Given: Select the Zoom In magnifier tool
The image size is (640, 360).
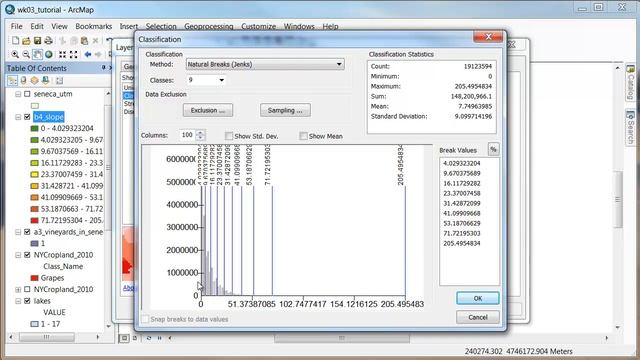Looking at the screenshot, I should coord(15,54).
